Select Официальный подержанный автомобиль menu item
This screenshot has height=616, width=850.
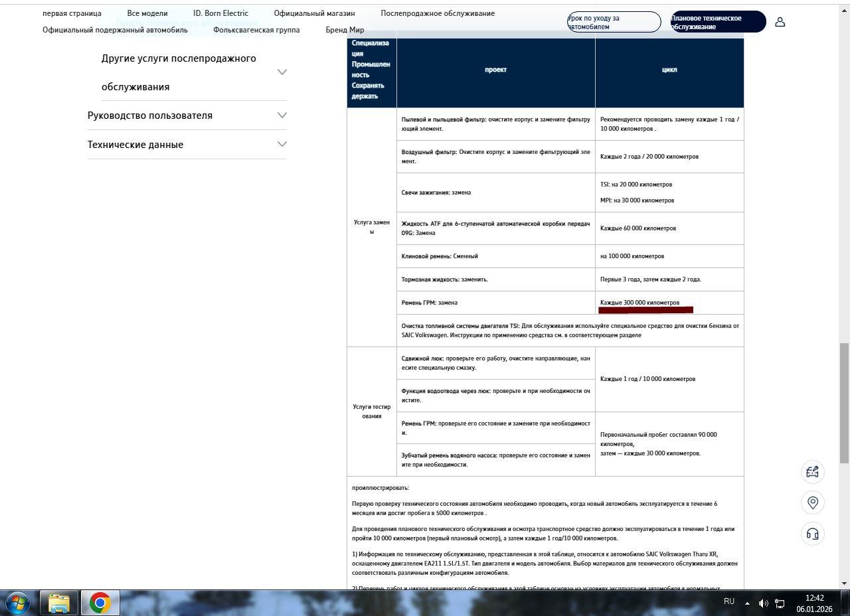click(115, 30)
